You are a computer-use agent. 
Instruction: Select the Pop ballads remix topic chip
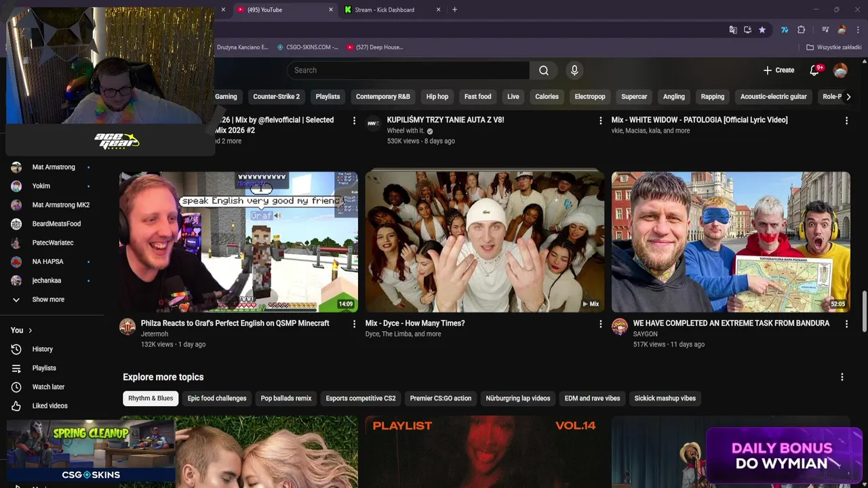point(286,399)
